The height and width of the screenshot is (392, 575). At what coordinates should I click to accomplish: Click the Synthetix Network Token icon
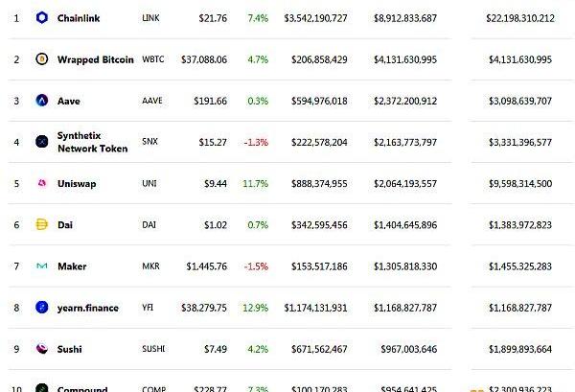[42, 142]
